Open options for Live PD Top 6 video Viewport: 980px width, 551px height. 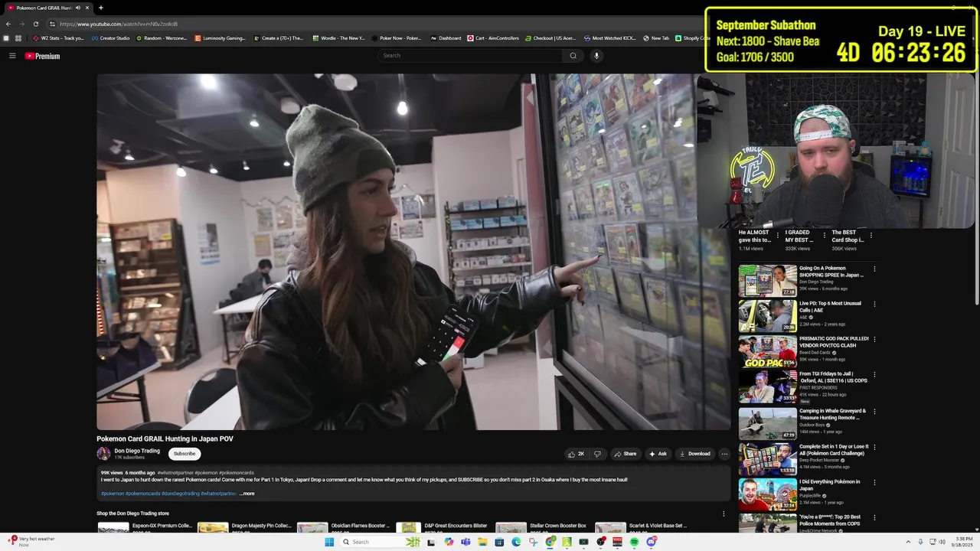(874, 305)
